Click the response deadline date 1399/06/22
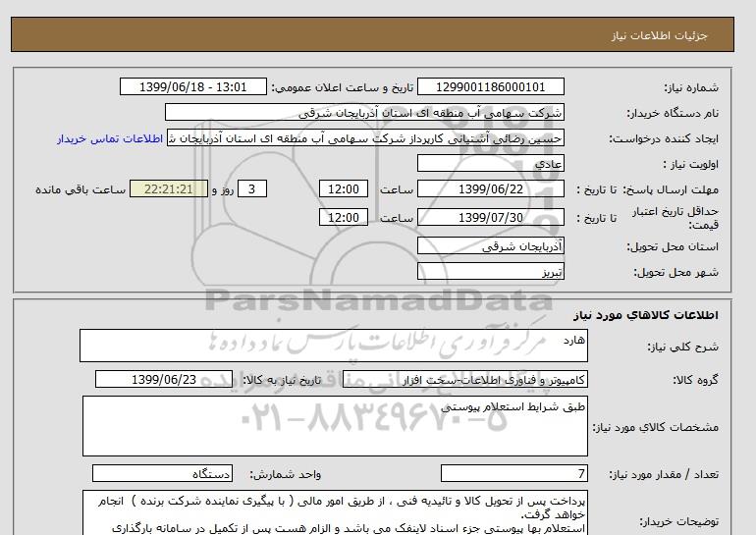 pyautogui.click(x=490, y=188)
